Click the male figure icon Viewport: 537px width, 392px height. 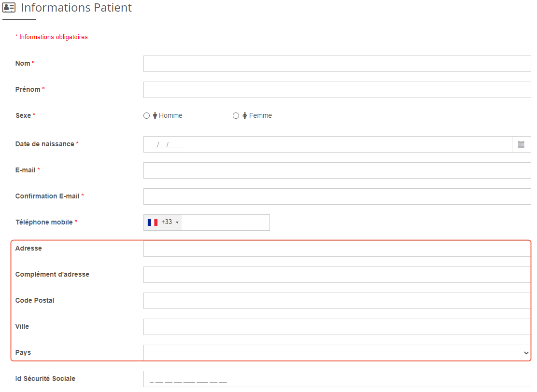coord(155,116)
